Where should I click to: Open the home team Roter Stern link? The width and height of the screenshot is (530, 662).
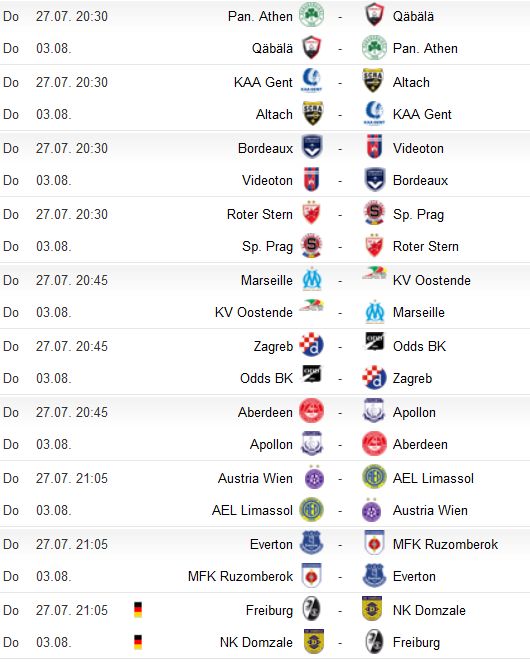(x=259, y=214)
